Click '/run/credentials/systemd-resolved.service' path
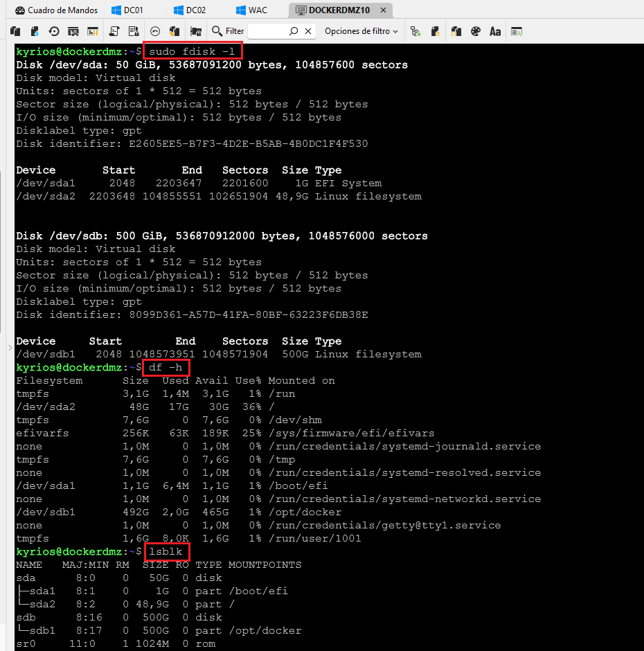Screen dimensions: 644x651 [x=404, y=472]
